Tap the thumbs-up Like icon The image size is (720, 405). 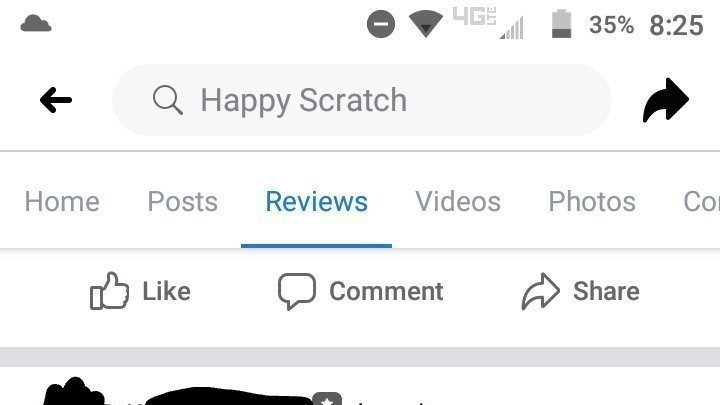[x=109, y=291]
